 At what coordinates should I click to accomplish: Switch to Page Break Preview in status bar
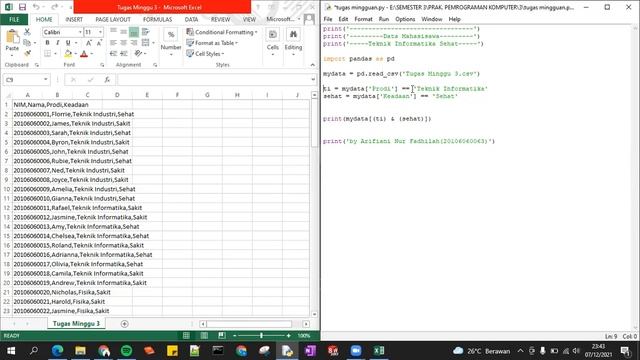(222, 336)
